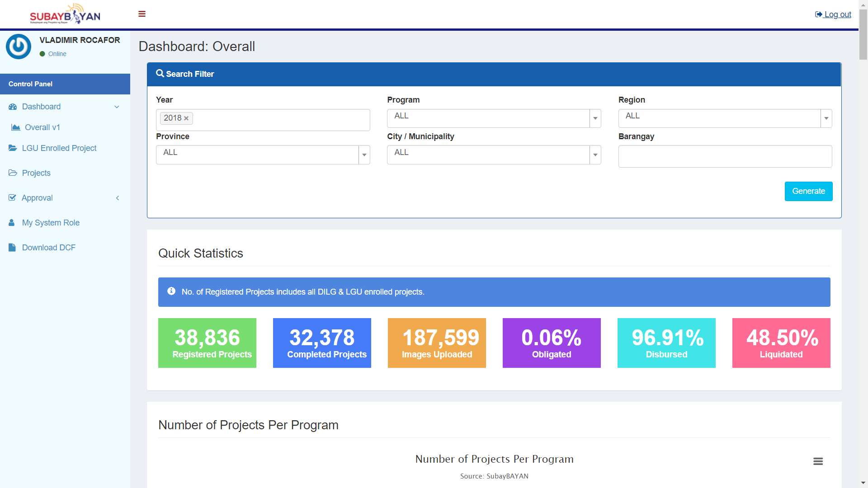Screen dimensions: 868x488
Task: Toggle the sidebar hamburger menu
Action: coord(142,14)
